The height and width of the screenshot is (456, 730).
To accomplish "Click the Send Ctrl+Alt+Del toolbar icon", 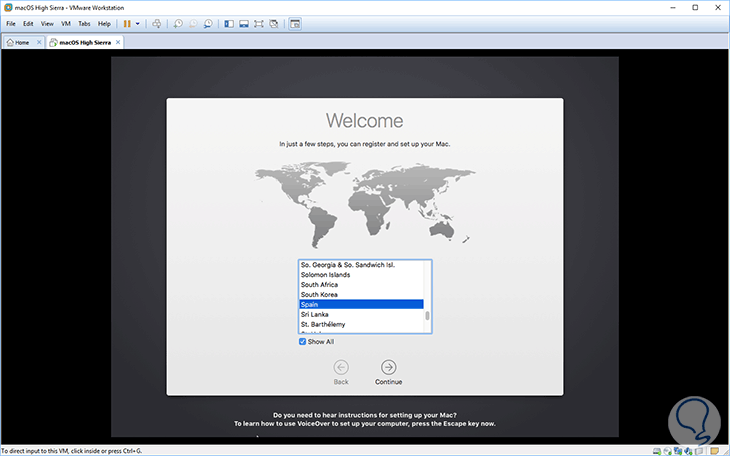I will pos(156,24).
